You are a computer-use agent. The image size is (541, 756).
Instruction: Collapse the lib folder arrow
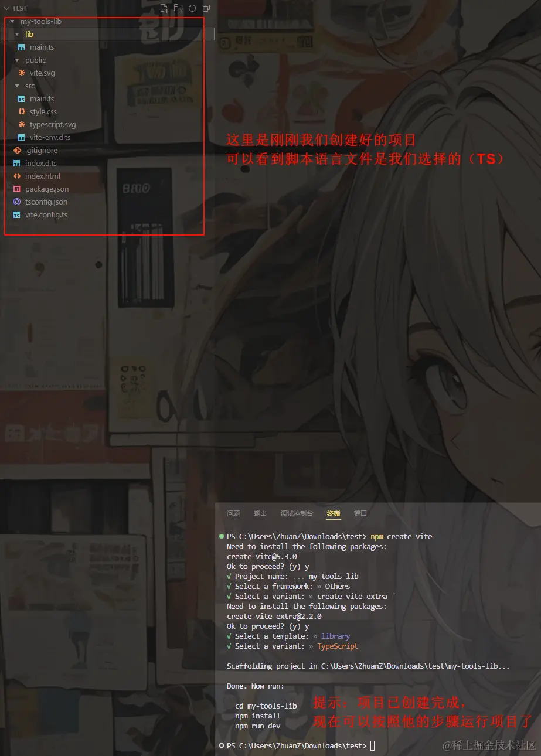pos(17,35)
